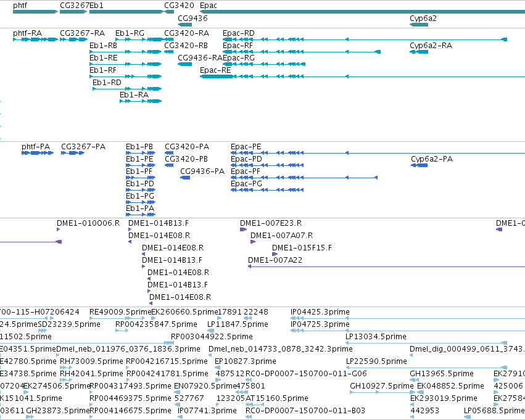
Task: Select the EP10827.3prime EST label
Action: pyautogui.click(x=246, y=361)
